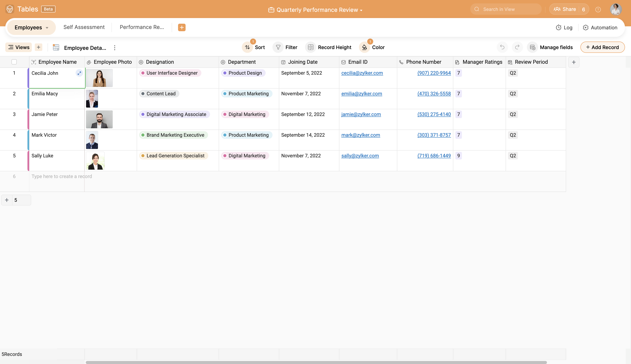This screenshot has height=364, width=631.
Task: Switch to the Self Assessment tab
Action: pyautogui.click(x=84, y=27)
